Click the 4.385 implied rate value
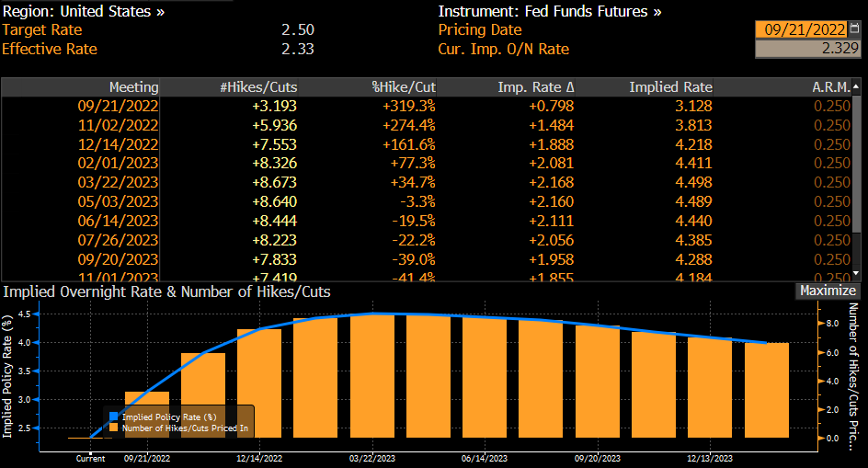This screenshot has height=468, width=868. 693,240
